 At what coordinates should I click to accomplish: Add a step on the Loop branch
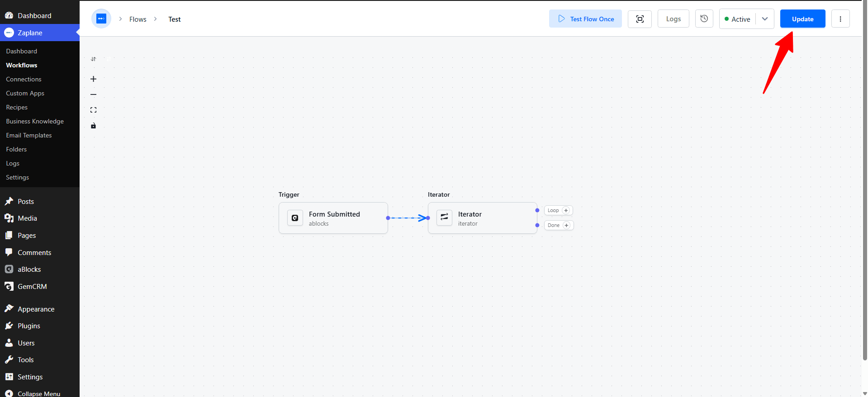click(566, 210)
